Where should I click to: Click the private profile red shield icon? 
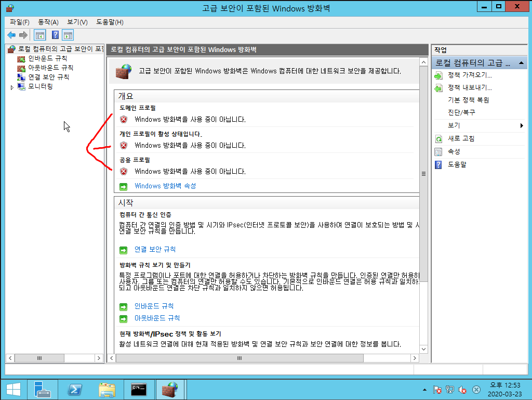point(124,146)
